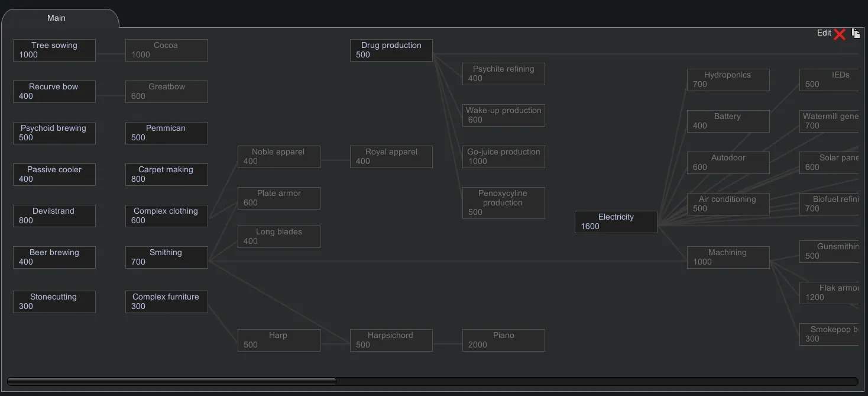The height and width of the screenshot is (396, 868).
Task: Choose the Smithing research project
Action: click(166, 257)
